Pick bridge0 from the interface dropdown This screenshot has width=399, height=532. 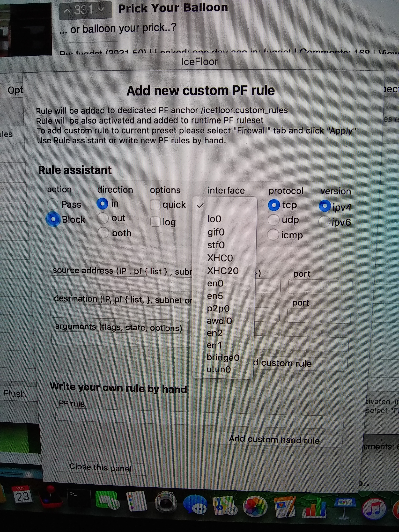[223, 358]
